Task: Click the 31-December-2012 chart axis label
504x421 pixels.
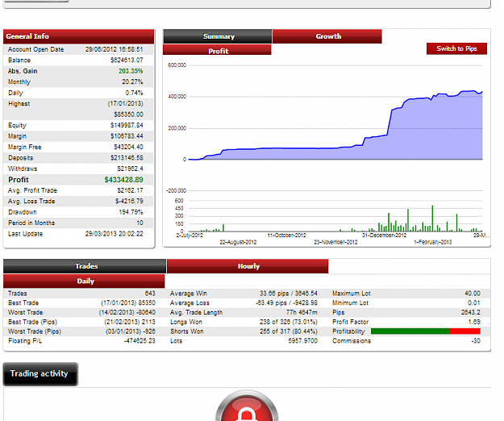Action: tap(384, 236)
